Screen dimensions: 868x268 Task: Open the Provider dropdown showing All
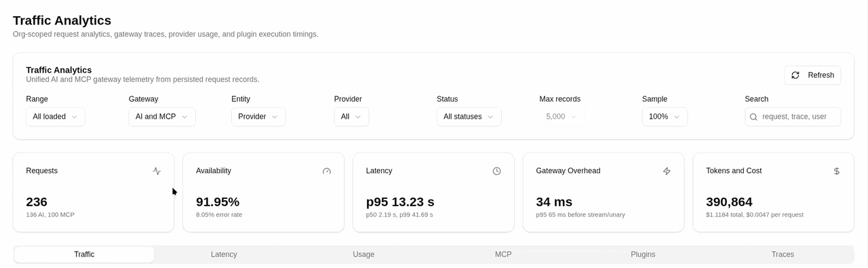point(351,117)
